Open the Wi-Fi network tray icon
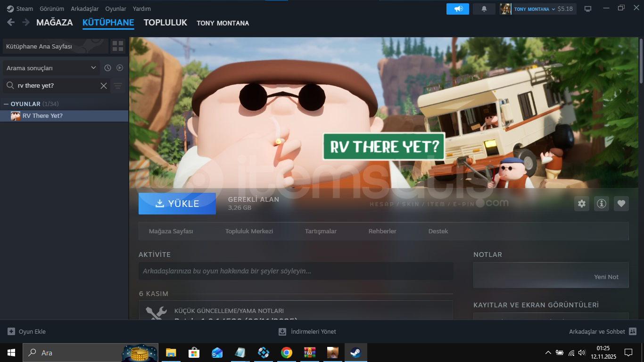This screenshot has height=362, width=644. (571, 353)
